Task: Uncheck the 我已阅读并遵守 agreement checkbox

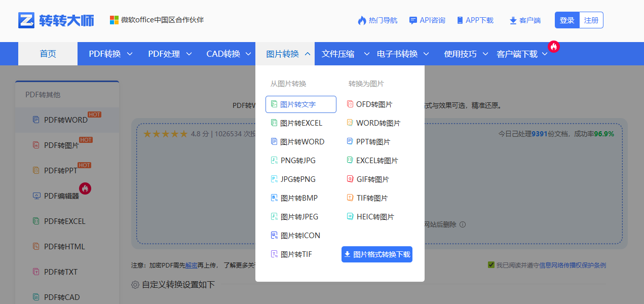Action: point(491,265)
